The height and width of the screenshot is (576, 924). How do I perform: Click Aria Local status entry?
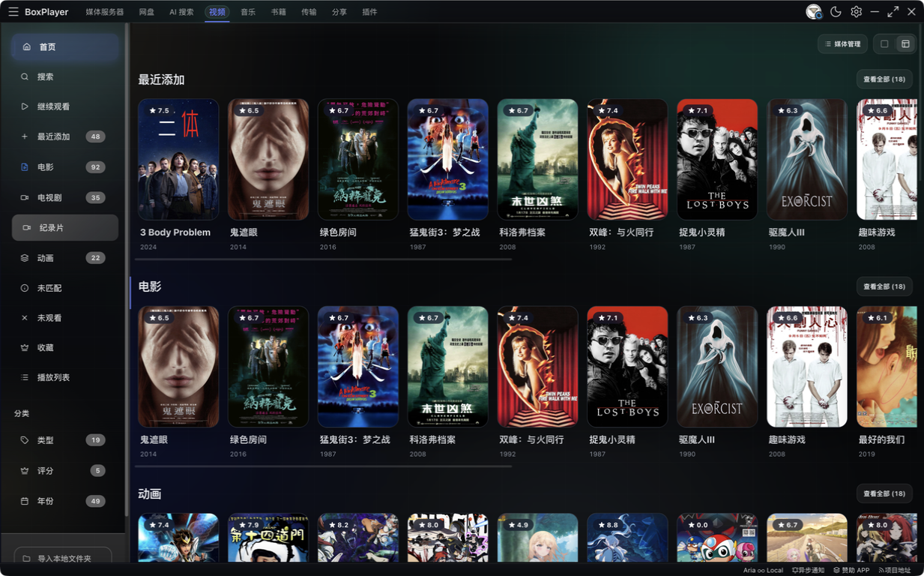click(x=763, y=570)
